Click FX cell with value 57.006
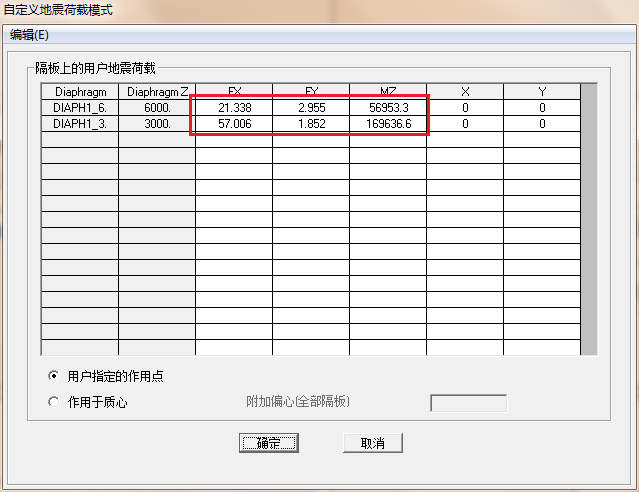 tap(234, 124)
